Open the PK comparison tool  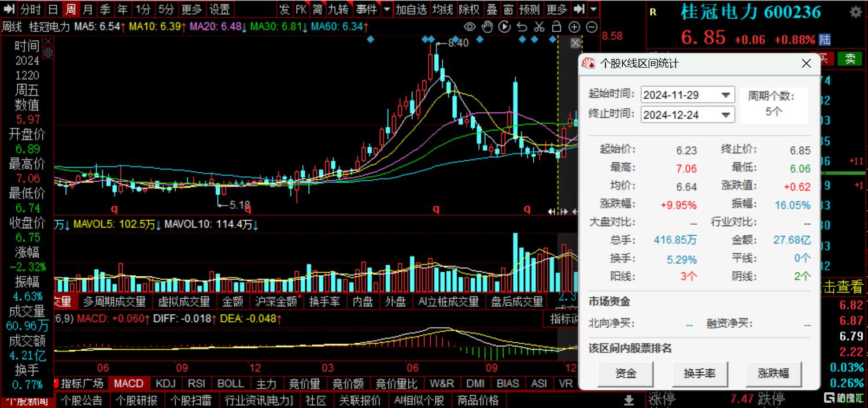coord(301,9)
